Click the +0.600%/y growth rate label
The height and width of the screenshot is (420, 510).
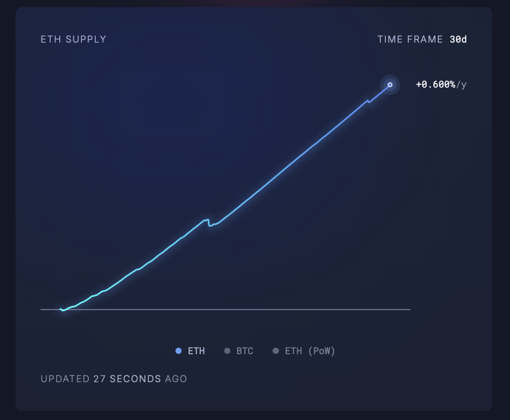[436, 85]
